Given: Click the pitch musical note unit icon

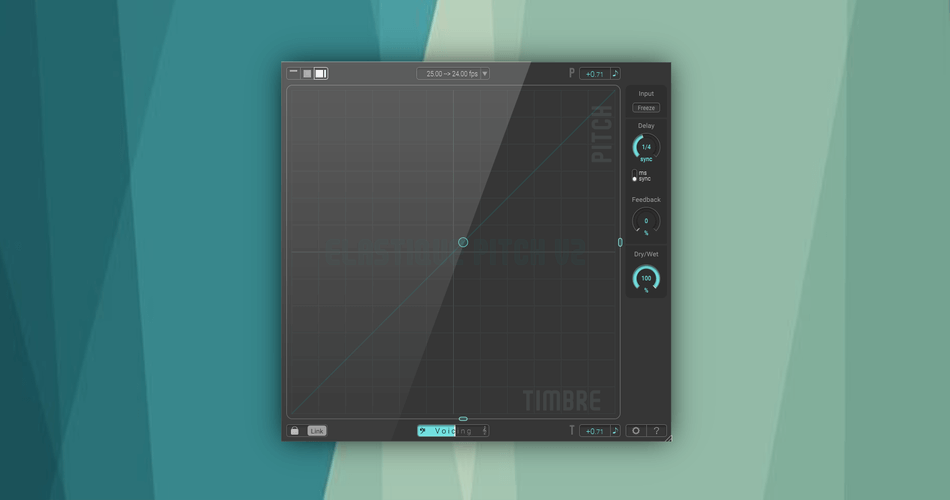Looking at the screenshot, I should 615,74.
